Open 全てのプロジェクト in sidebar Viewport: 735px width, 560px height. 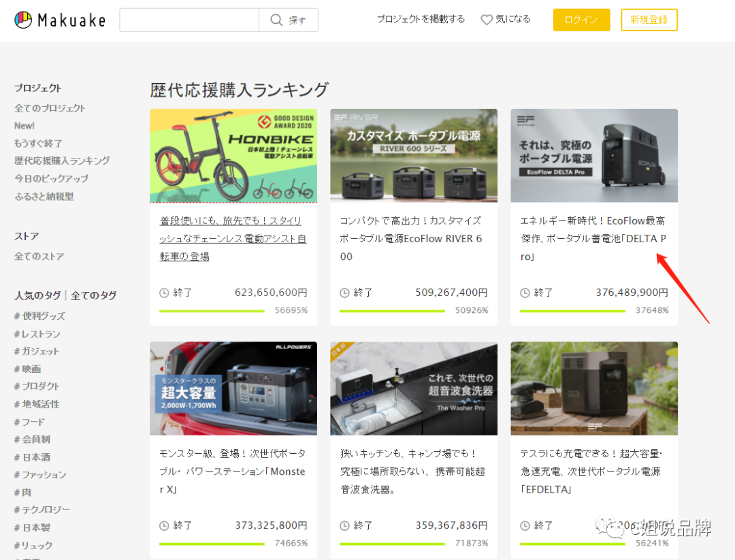pyautogui.click(x=50, y=108)
